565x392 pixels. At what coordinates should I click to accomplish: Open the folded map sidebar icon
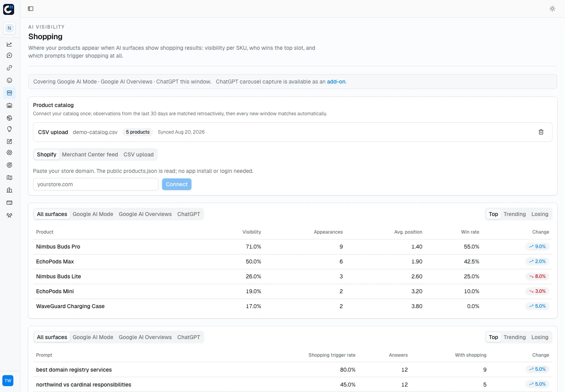click(9, 178)
